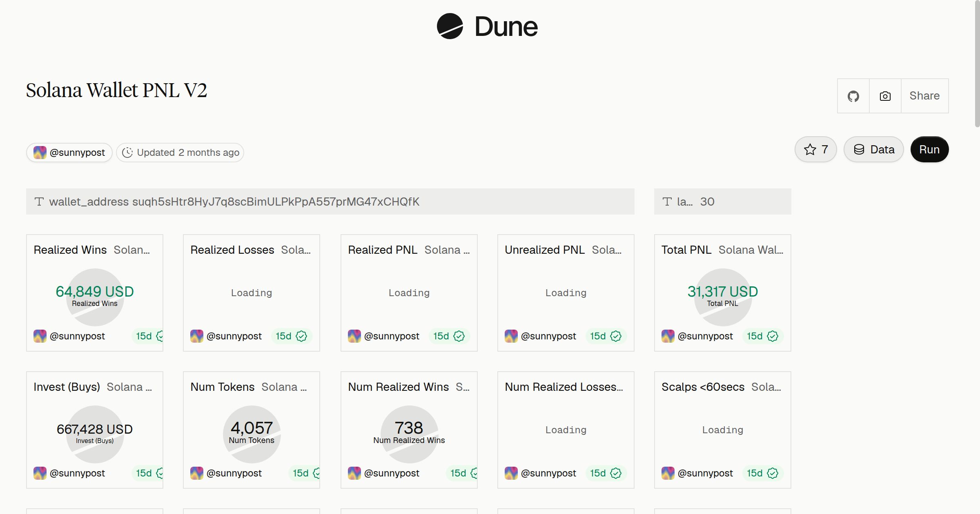Open @sunnypost name on Num Tokens card
Viewport: 980px width, 514px height.
click(x=234, y=473)
